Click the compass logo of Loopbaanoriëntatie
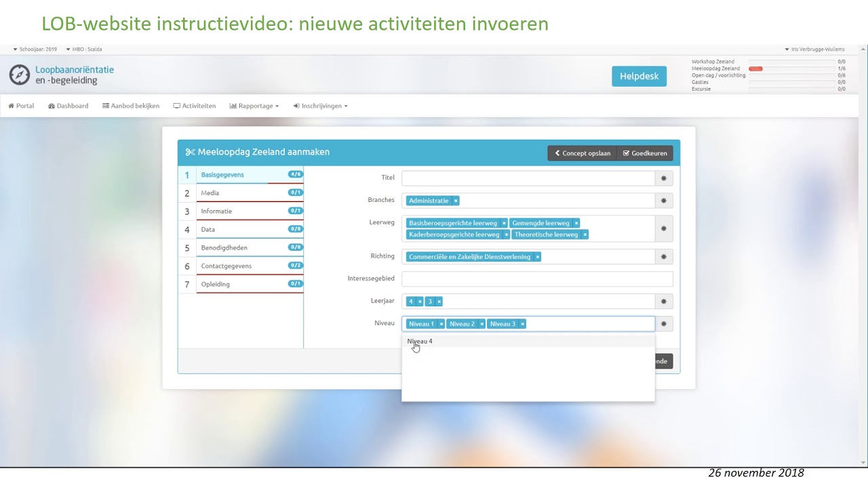Viewport: 868px width, 488px height. click(x=20, y=75)
